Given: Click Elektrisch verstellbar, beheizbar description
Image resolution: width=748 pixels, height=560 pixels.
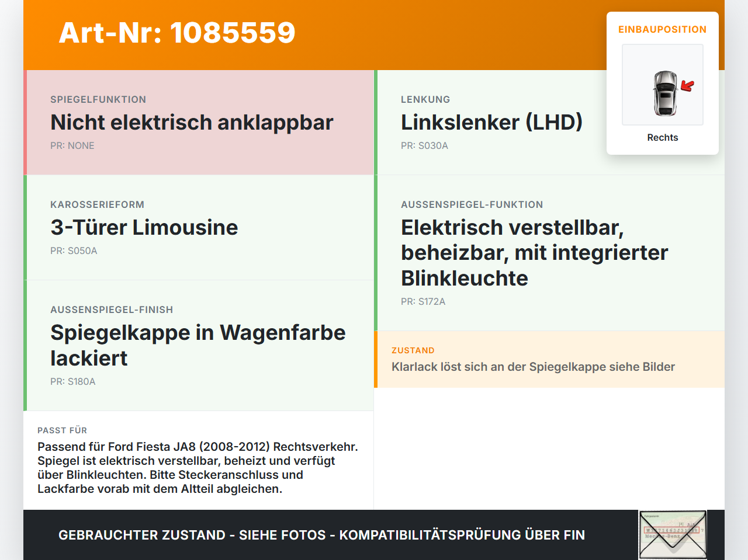Looking at the screenshot, I should (535, 253).
